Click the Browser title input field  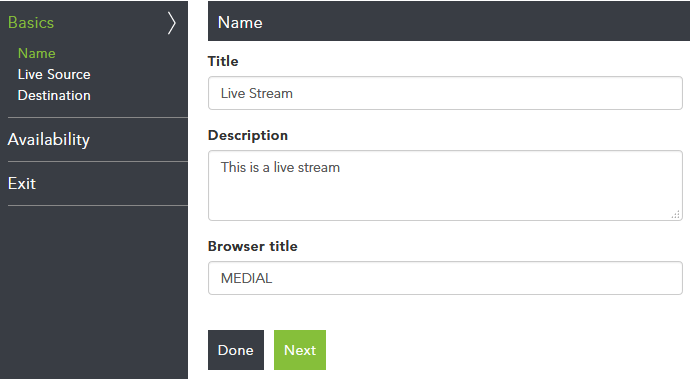[x=445, y=278]
